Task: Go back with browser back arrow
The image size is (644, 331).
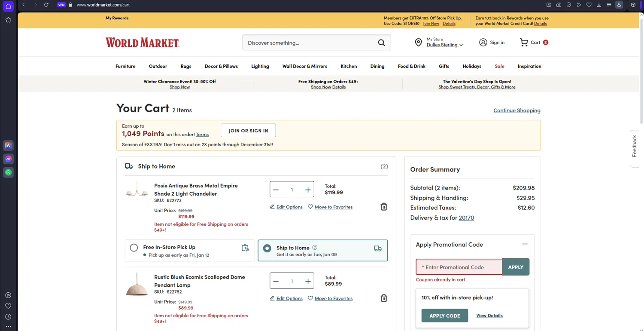Action: tap(24, 5)
